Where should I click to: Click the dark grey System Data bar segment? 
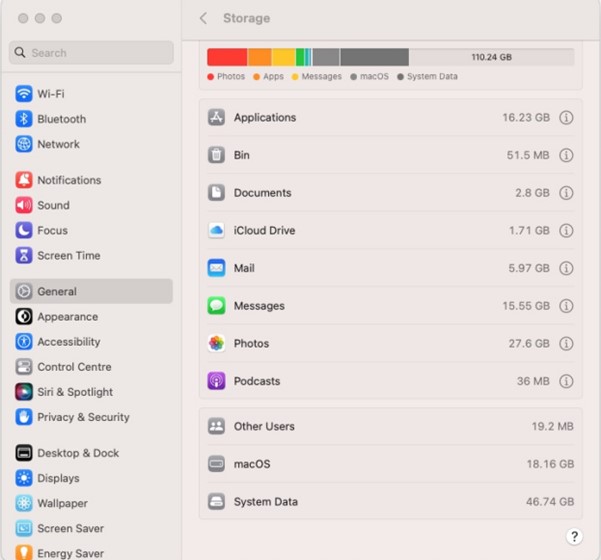click(374, 57)
